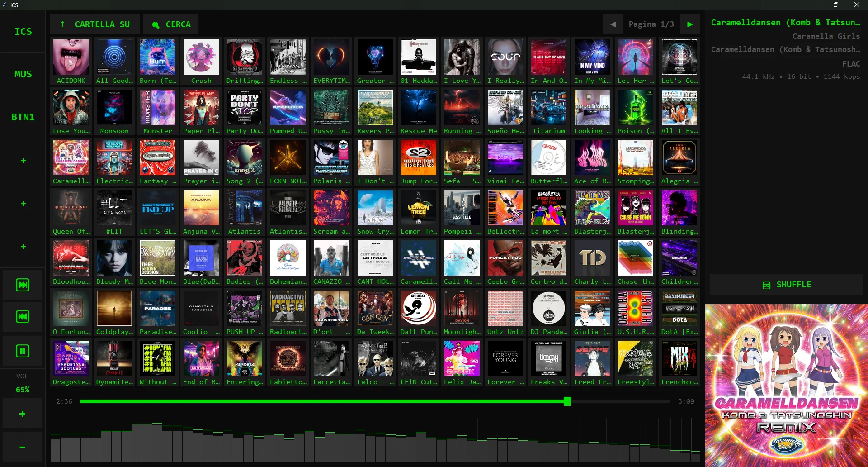Screen dimensions: 868x467
Task: Play the Daft Pun... tile
Action: pyautogui.click(x=419, y=313)
